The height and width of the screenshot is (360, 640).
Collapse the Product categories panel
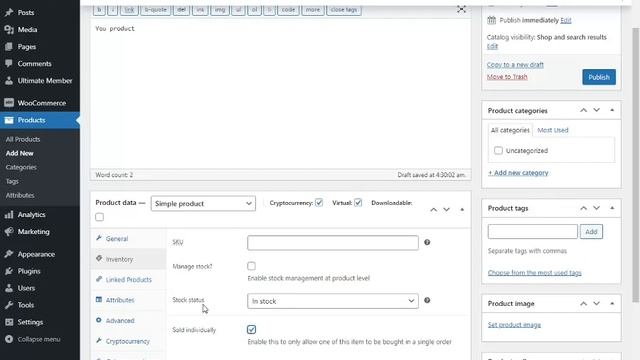click(x=612, y=110)
